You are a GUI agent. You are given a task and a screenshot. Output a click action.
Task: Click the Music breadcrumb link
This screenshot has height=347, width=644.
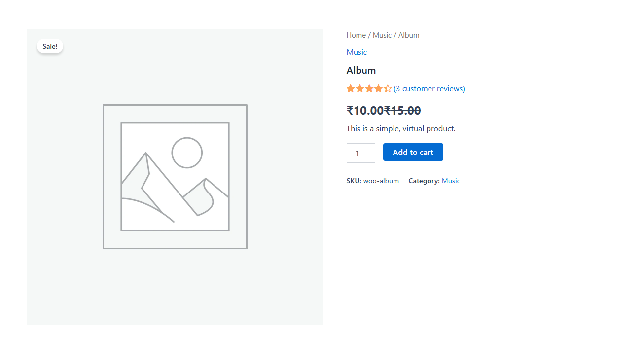(382, 35)
